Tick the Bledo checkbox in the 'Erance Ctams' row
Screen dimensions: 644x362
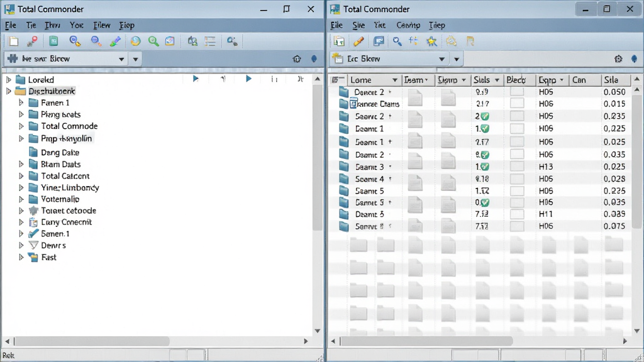coord(517,104)
